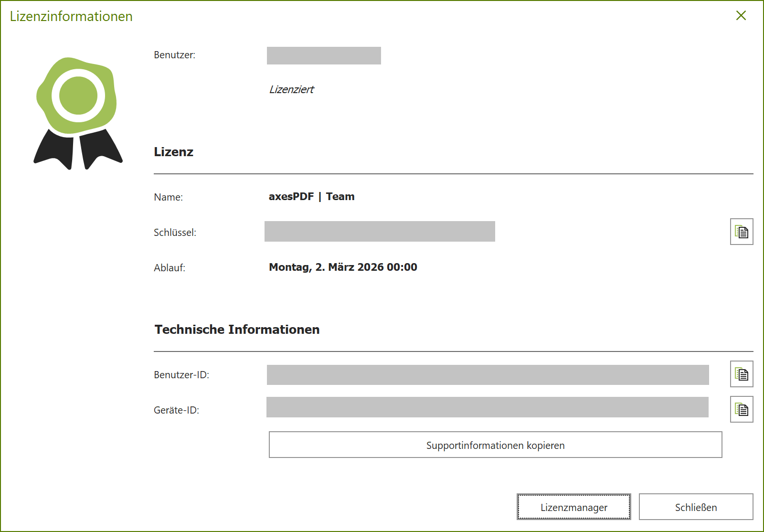Click the Schlüssel: label
This screenshot has height=532, width=764.
pyautogui.click(x=175, y=233)
